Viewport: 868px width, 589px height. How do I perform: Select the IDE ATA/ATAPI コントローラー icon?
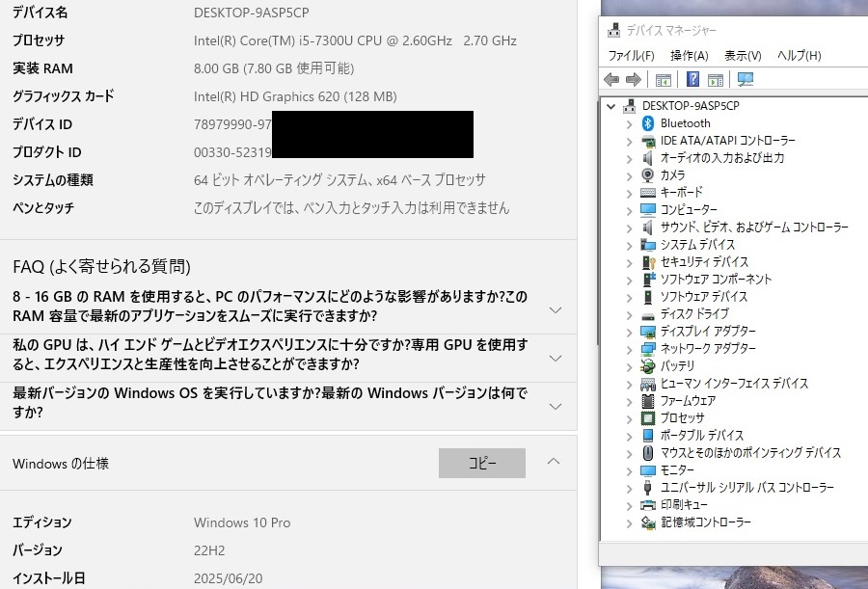pos(648,141)
